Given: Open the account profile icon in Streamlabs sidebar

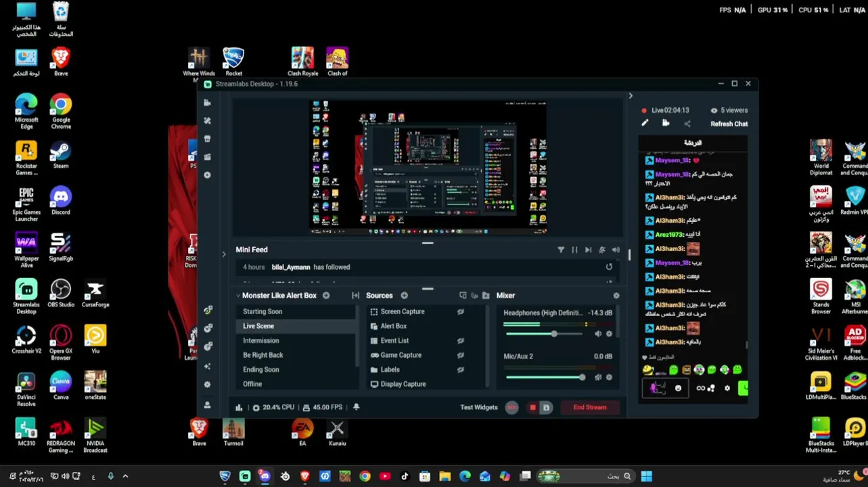Looking at the screenshot, I should coord(207,404).
